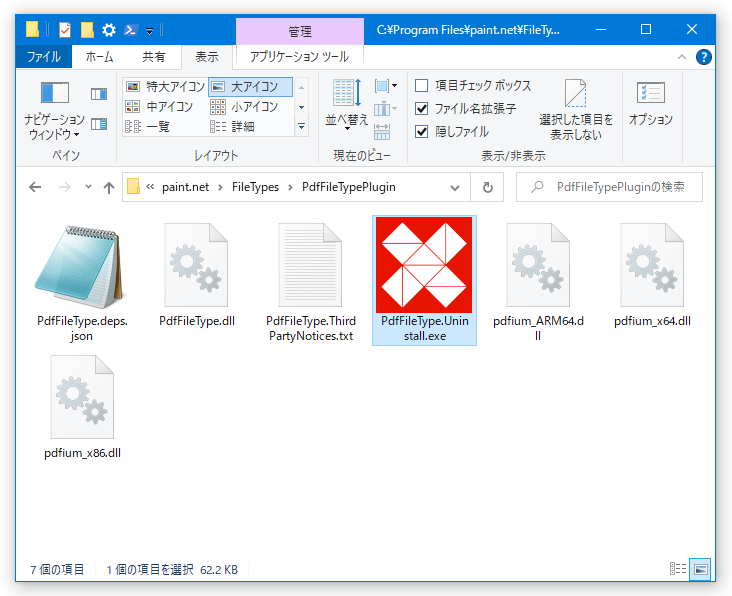Expand hidden path with double chevron

point(150,187)
